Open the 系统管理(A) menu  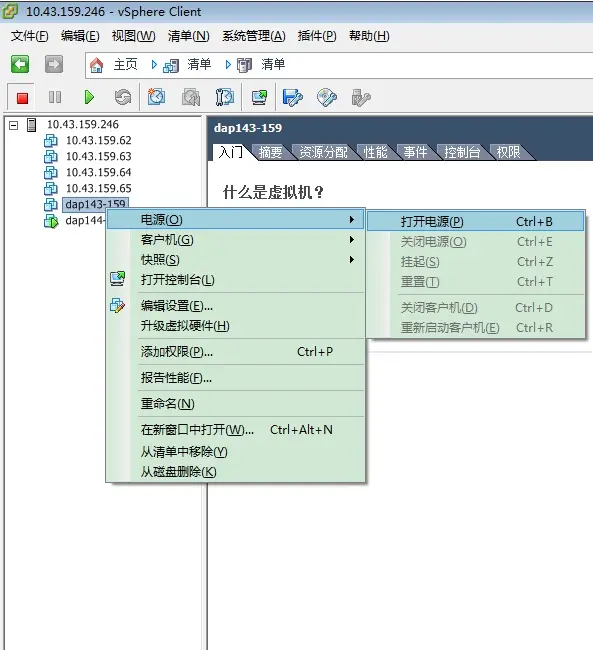click(x=254, y=36)
